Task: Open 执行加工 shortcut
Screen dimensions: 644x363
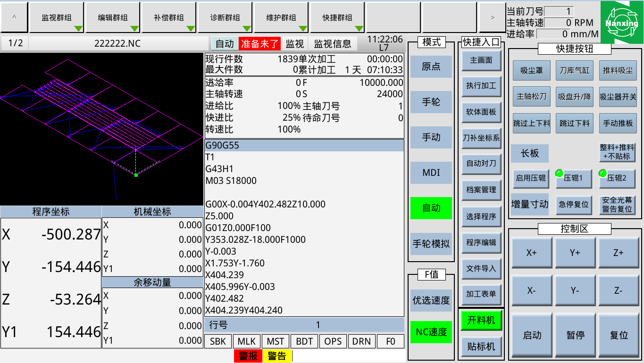Action: click(x=481, y=86)
